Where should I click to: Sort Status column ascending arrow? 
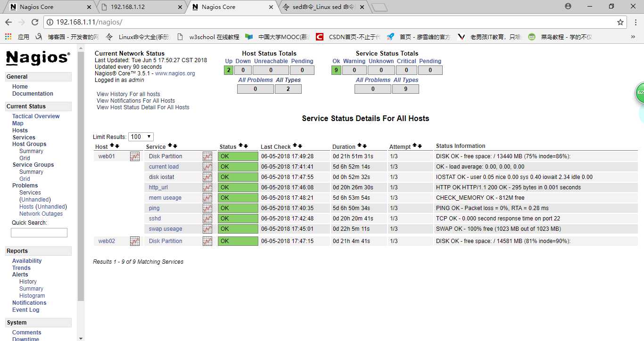tap(240, 146)
